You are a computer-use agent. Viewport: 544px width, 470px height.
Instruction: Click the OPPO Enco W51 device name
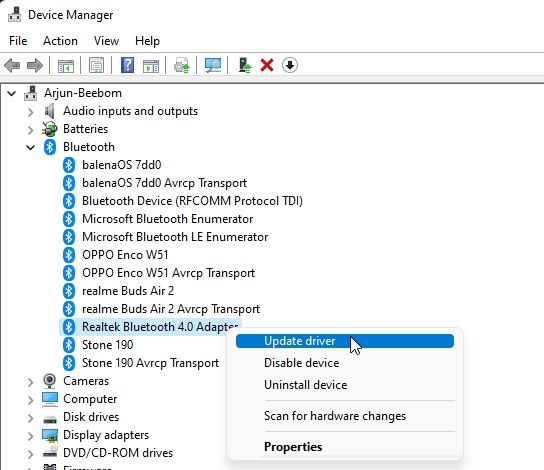point(125,255)
